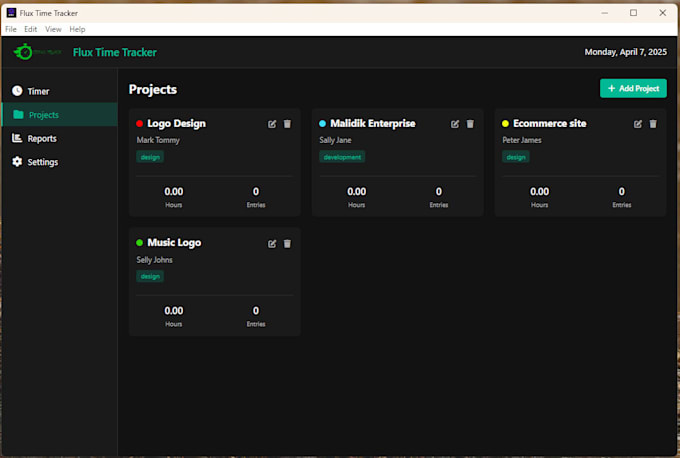Click the design tag on Music Logo
This screenshot has height=458, width=680.
point(150,276)
